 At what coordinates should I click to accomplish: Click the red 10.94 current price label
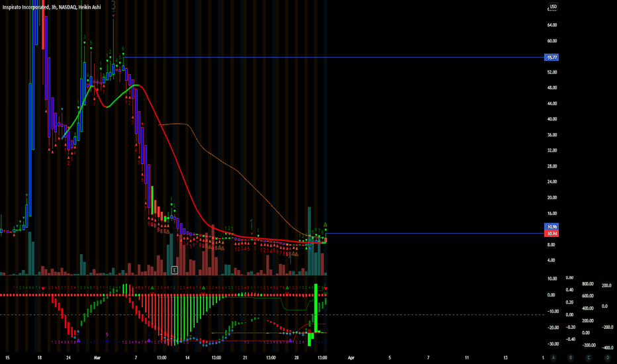tap(551, 234)
